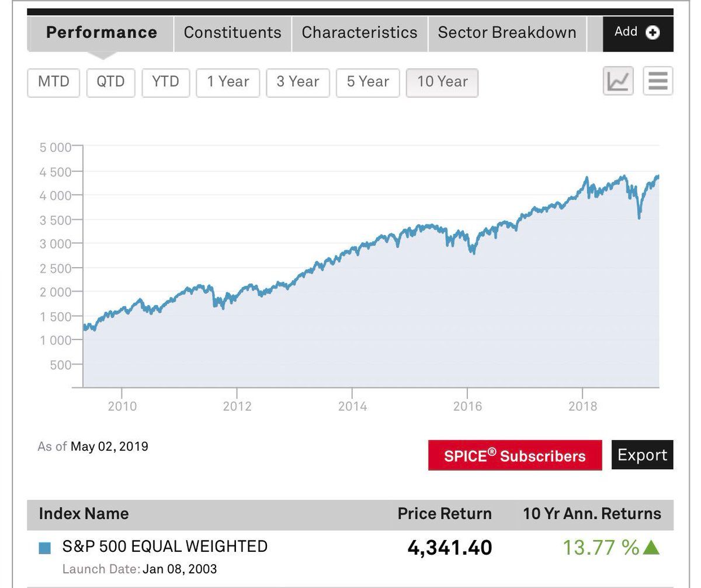Image resolution: width=701 pixels, height=588 pixels.
Task: Switch to Characteristics tab
Action: pyautogui.click(x=359, y=33)
